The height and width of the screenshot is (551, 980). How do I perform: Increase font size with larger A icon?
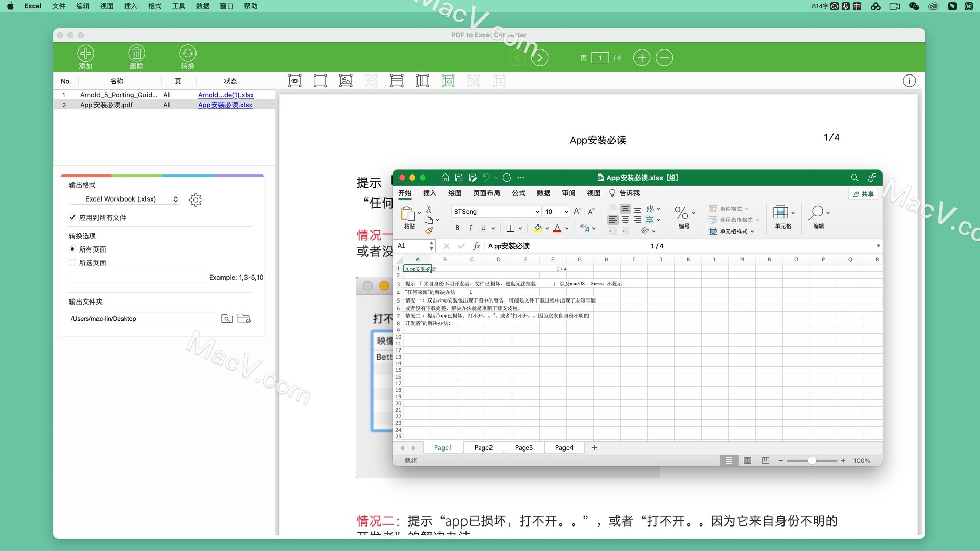pyautogui.click(x=577, y=211)
